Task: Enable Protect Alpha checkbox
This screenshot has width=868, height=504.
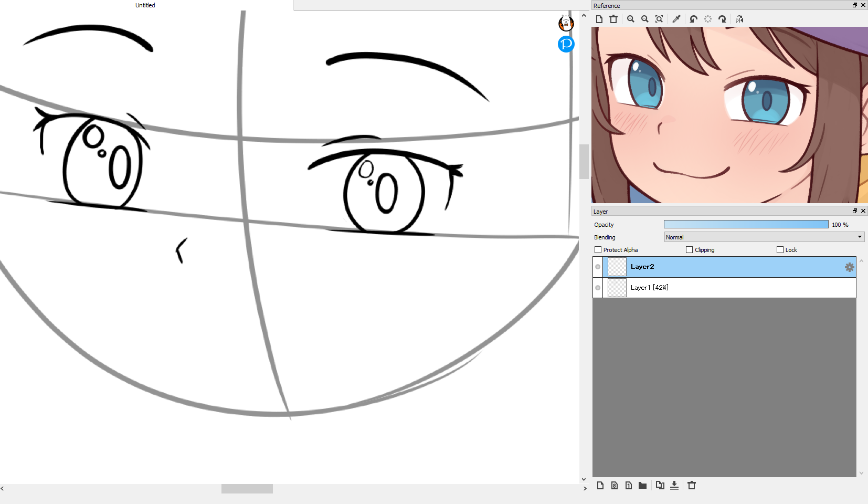Action: pos(598,250)
